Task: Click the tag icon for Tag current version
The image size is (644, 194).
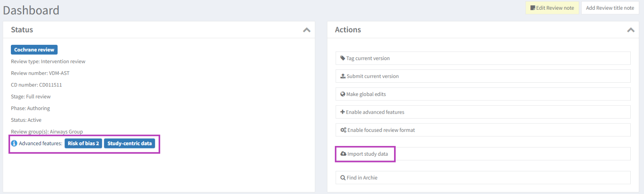Action: coord(343,58)
